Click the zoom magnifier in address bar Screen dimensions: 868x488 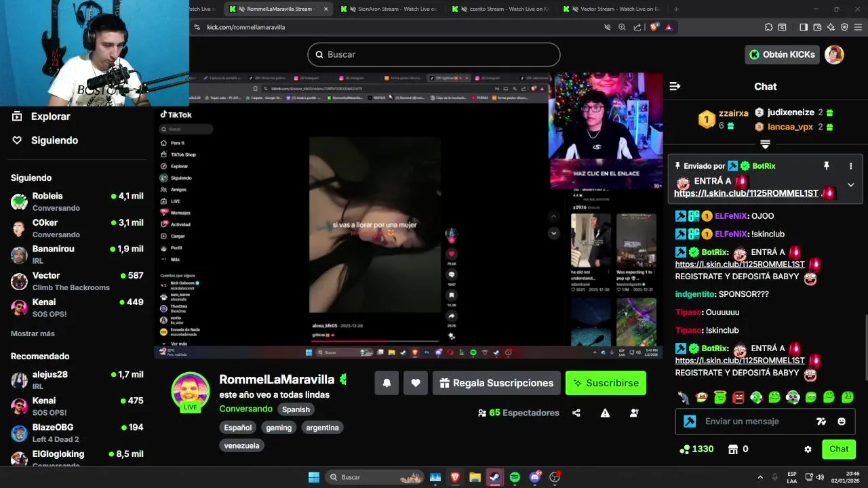(x=622, y=27)
